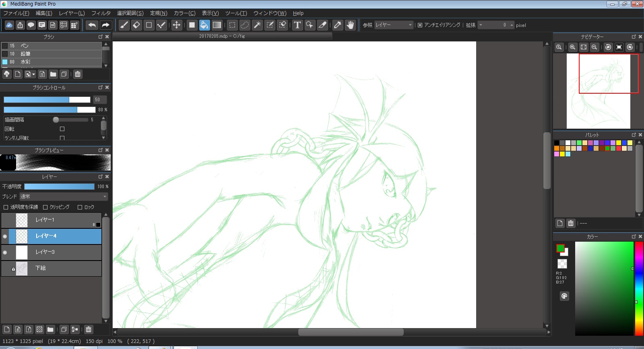The width and height of the screenshot is (644, 349).
Task: Delete layer using the Layers panel trash icon
Action: click(x=89, y=329)
